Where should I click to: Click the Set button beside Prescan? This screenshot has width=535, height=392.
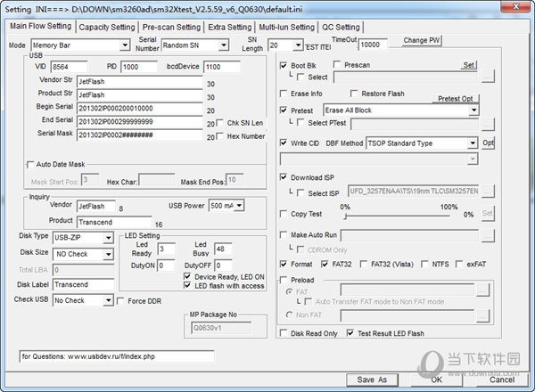pos(469,65)
